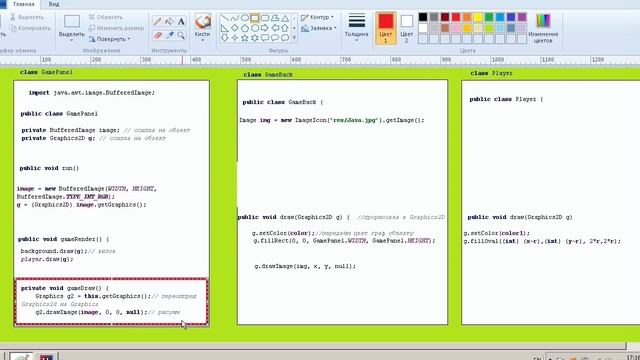Choose the Curve shape
This screenshot has width=640, height=360.
(x=234, y=18)
